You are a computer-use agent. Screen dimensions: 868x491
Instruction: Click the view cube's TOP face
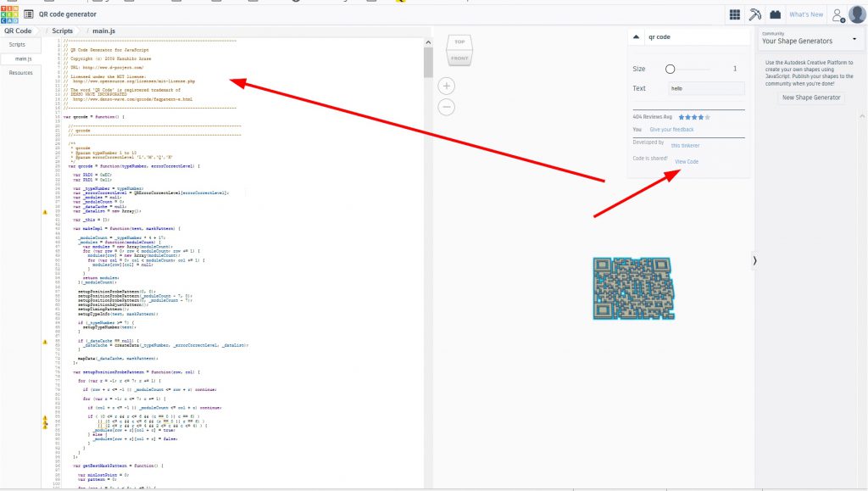[x=459, y=42]
